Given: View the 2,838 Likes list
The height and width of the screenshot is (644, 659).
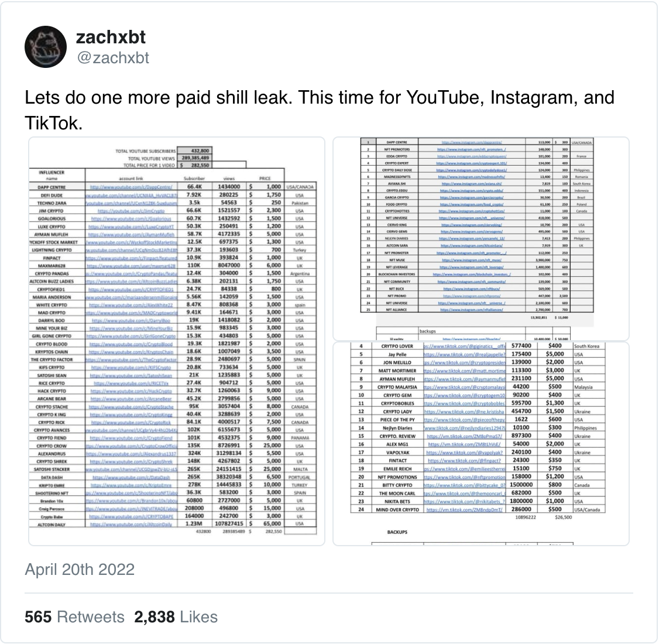Looking at the screenshot, I should pyautogui.click(x=176, y=617).
